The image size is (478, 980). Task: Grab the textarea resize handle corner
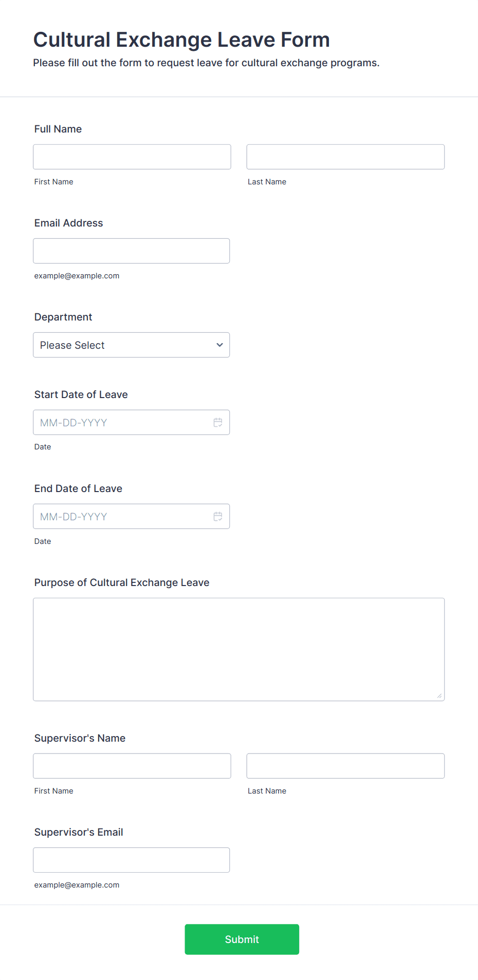(439, 696)
